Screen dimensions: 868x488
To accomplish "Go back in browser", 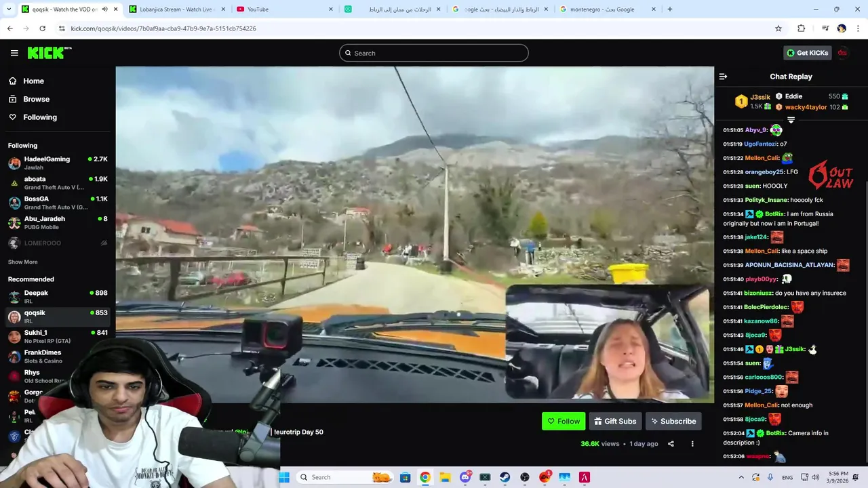I will pos(9,28).
